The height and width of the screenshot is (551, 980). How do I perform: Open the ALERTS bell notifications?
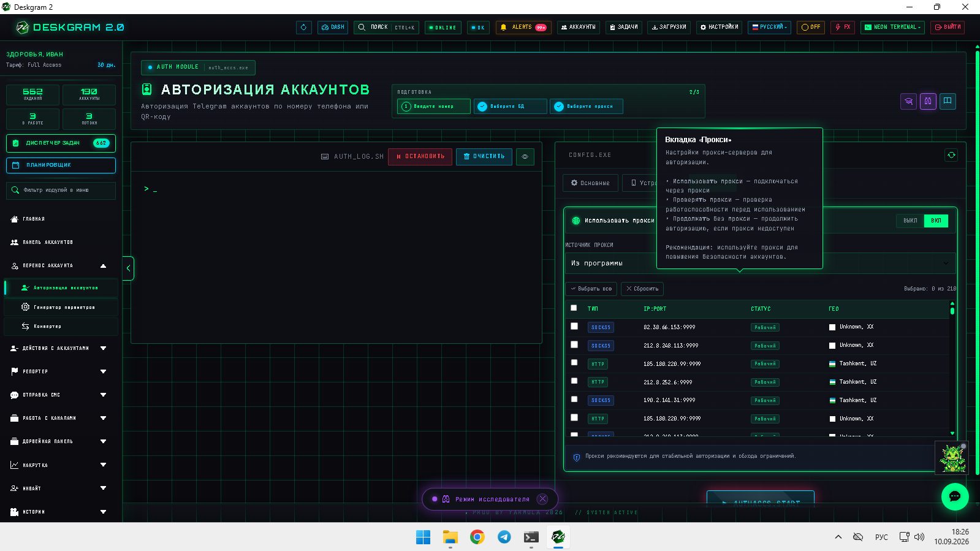523,28
